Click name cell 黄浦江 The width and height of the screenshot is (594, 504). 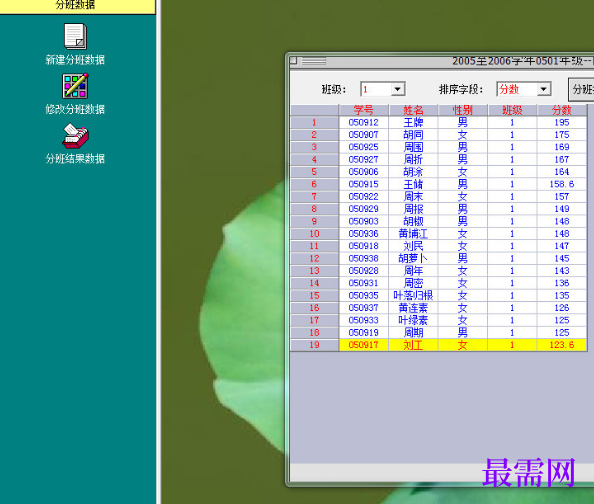click(x=413, y=234)
